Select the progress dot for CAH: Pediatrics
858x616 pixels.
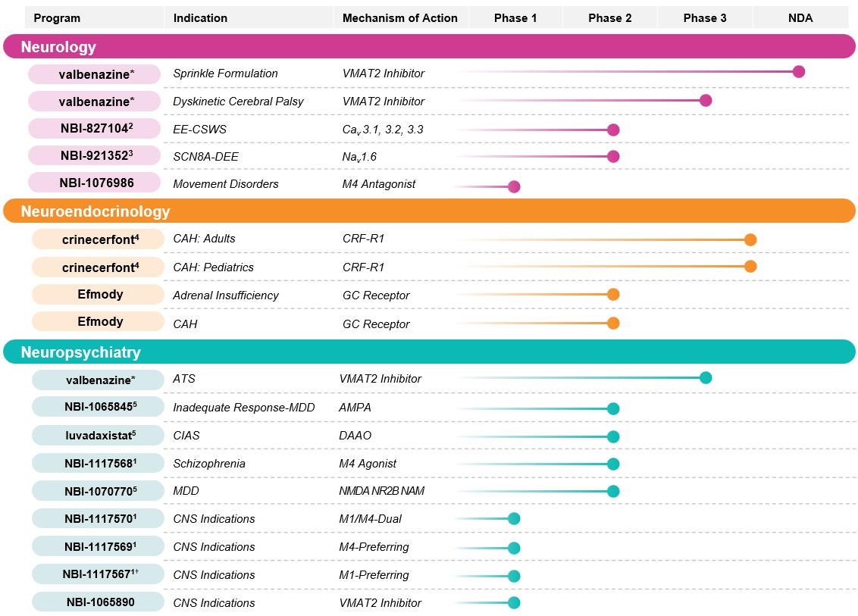click(x=750, y=266)
